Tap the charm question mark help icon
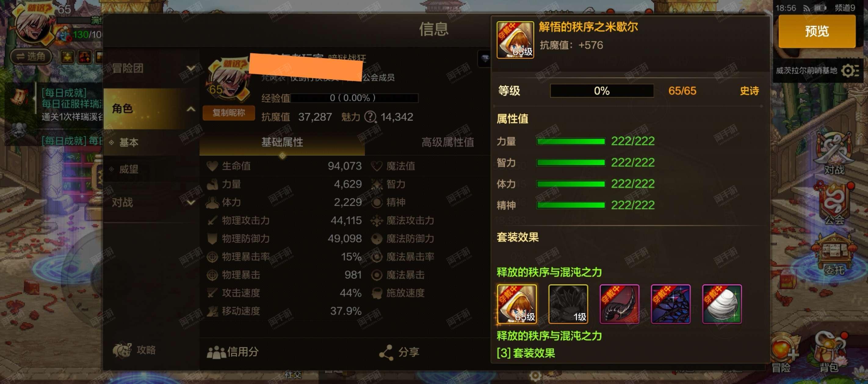 pos(370,117)
